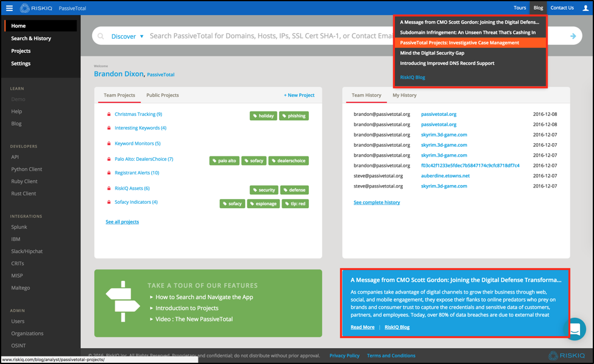Open the Christmas Tracking (9) project

pyautogui.click(x=138, y=114)
